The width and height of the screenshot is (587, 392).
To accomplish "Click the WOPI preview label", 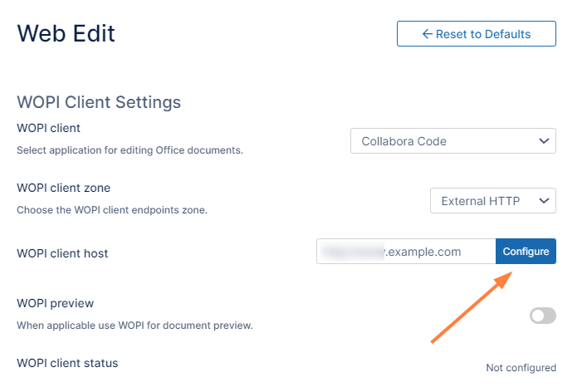I will coord(55,303).
